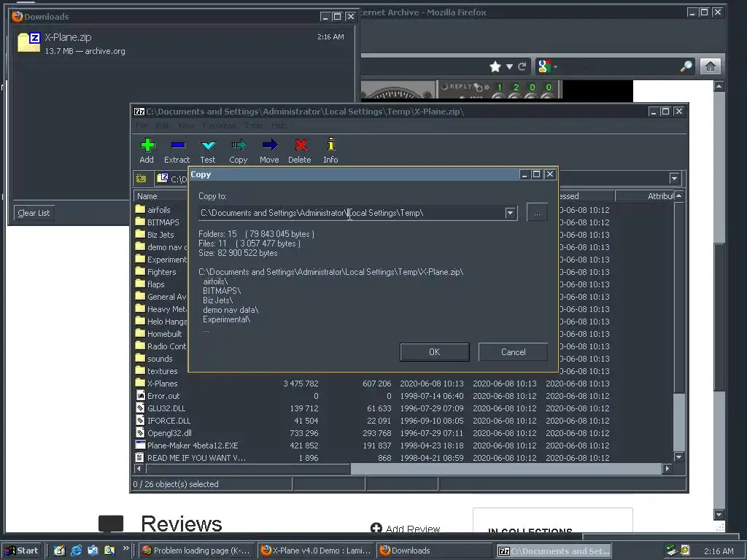Select the Fighters folder icon
This screenshot has height=560, width=747.
pos(140,271)
